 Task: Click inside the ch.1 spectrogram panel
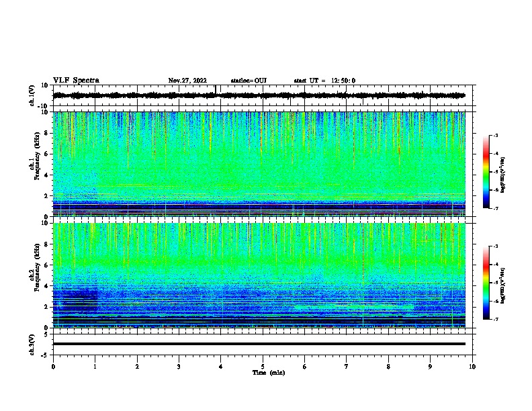[259, 164]
